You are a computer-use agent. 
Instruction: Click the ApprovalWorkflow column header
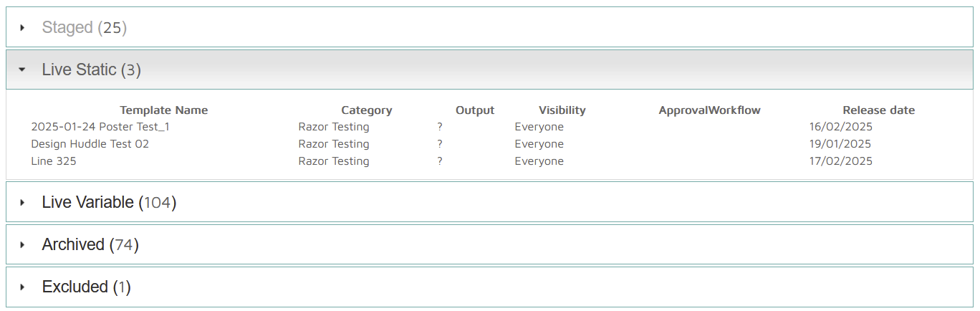pos(709,110)
